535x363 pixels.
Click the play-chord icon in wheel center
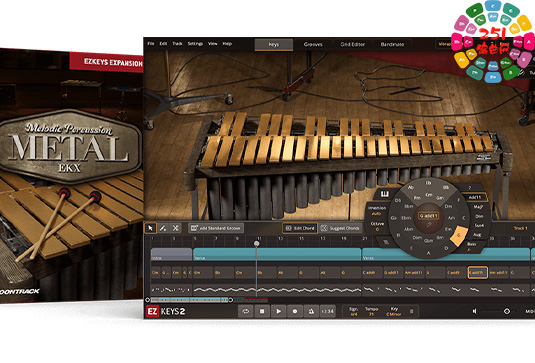pyautogui.click(x=428, y=224)
